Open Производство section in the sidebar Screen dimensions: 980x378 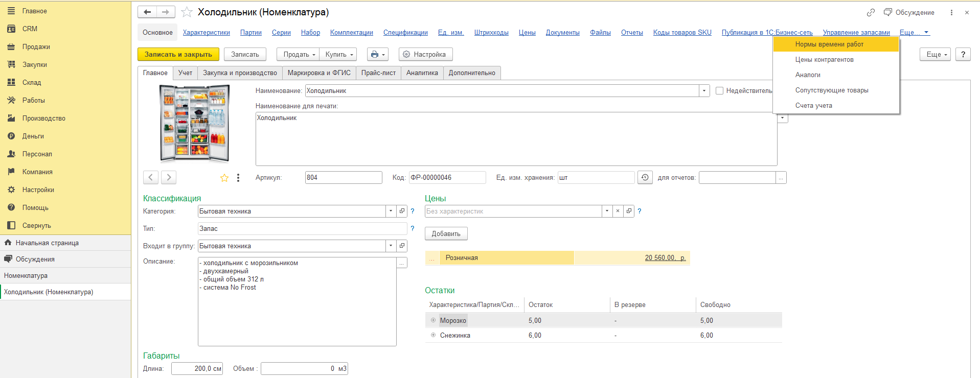point(43,118)
